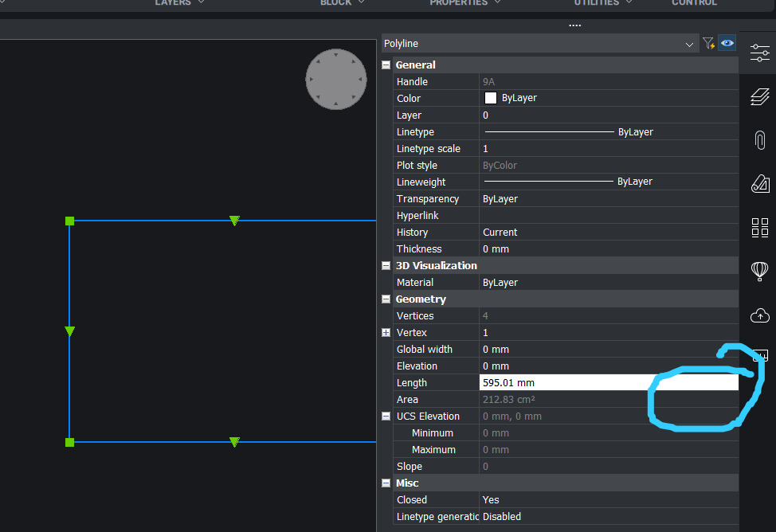Click the Length value field 595.01 mm
This screenshot has height=532, width=776.
point(558,383)
